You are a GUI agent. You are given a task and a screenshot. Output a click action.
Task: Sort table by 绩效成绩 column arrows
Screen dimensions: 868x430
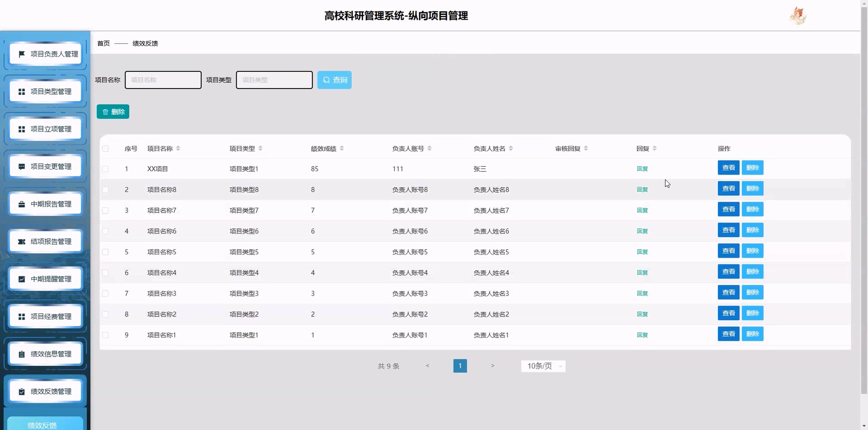click(x=342, y=148)
